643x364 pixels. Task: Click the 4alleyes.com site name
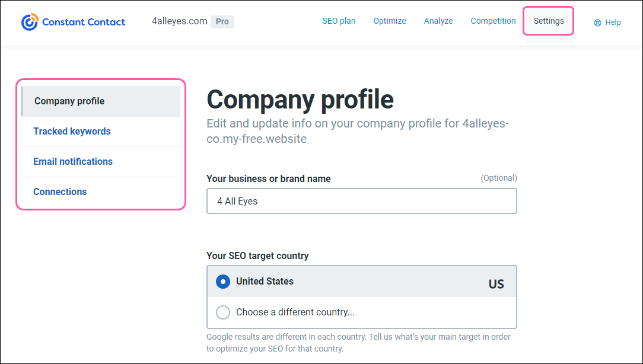point(180,21)
